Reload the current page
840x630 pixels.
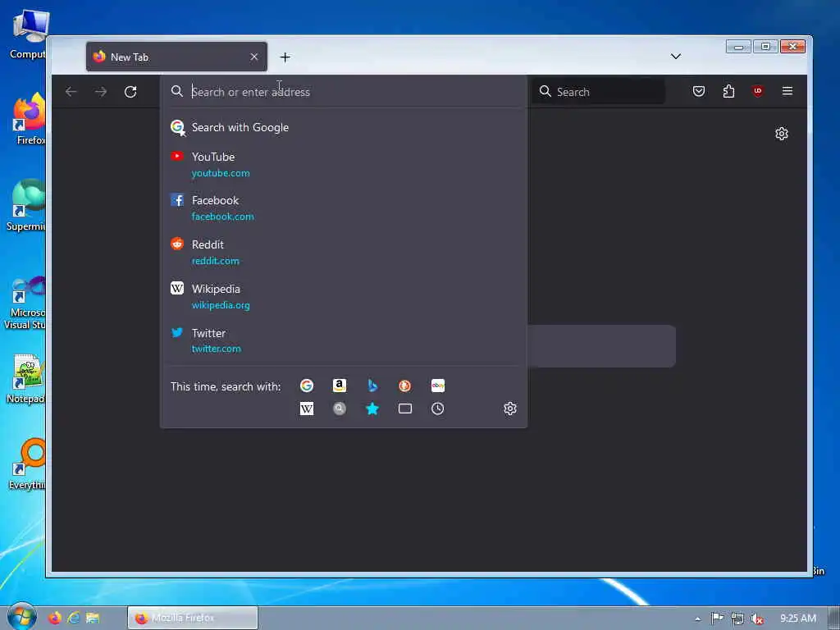(130, 92)
